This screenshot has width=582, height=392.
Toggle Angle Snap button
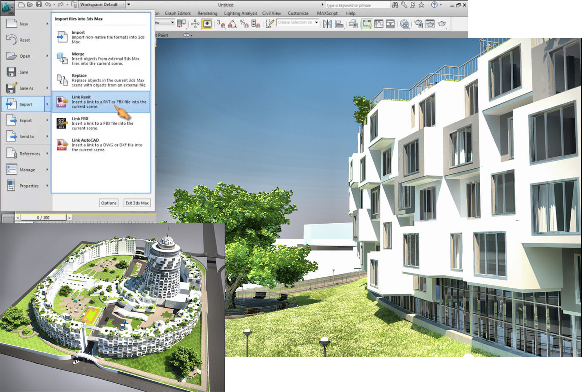[232, 24]
